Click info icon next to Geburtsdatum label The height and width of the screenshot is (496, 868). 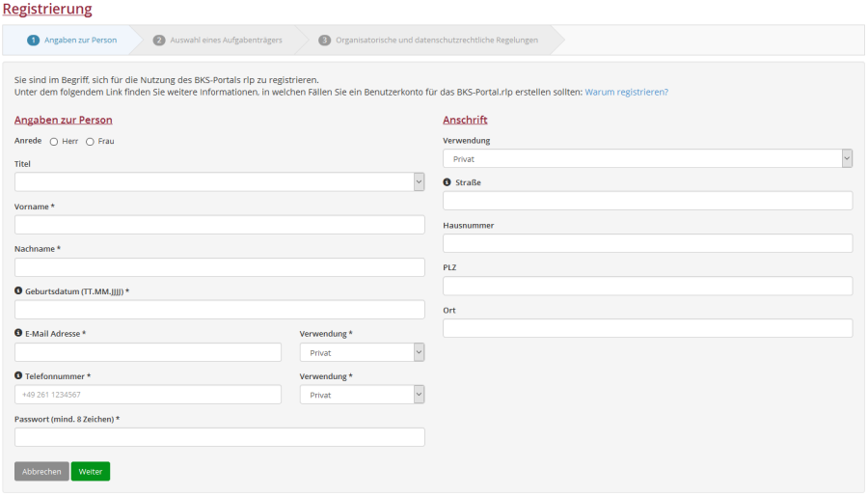19,290
